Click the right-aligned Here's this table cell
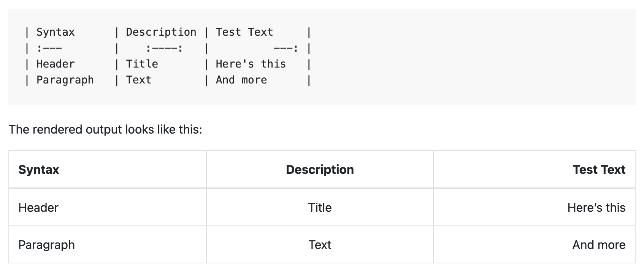 (596, 208)
